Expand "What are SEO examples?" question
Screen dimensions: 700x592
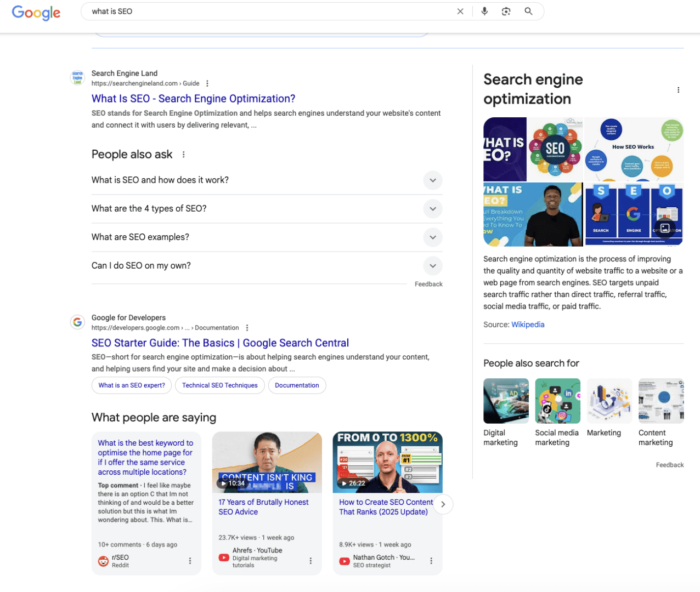pos(267,237)
